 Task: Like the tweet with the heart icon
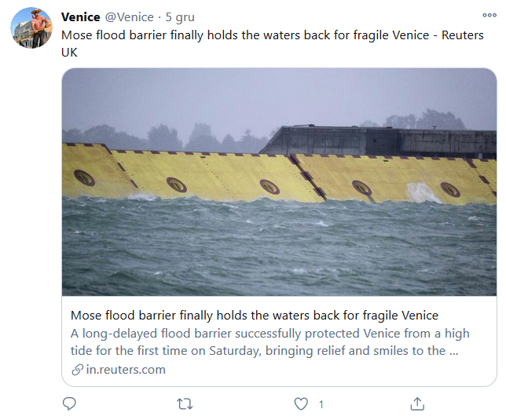click(300, 404)
